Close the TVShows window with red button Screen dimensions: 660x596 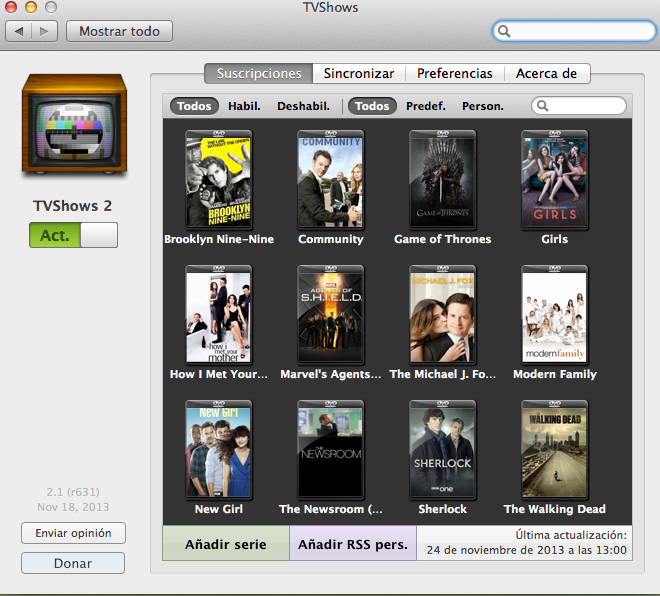11,7
